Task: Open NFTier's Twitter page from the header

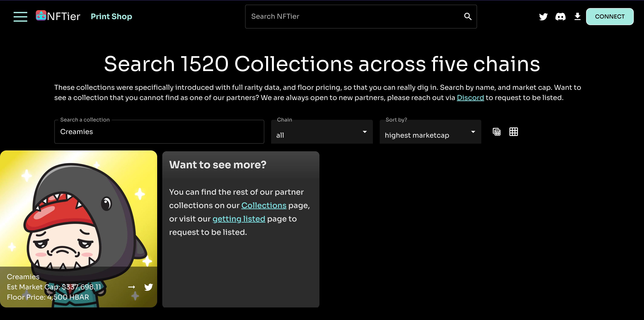Action: coord(543,16)
